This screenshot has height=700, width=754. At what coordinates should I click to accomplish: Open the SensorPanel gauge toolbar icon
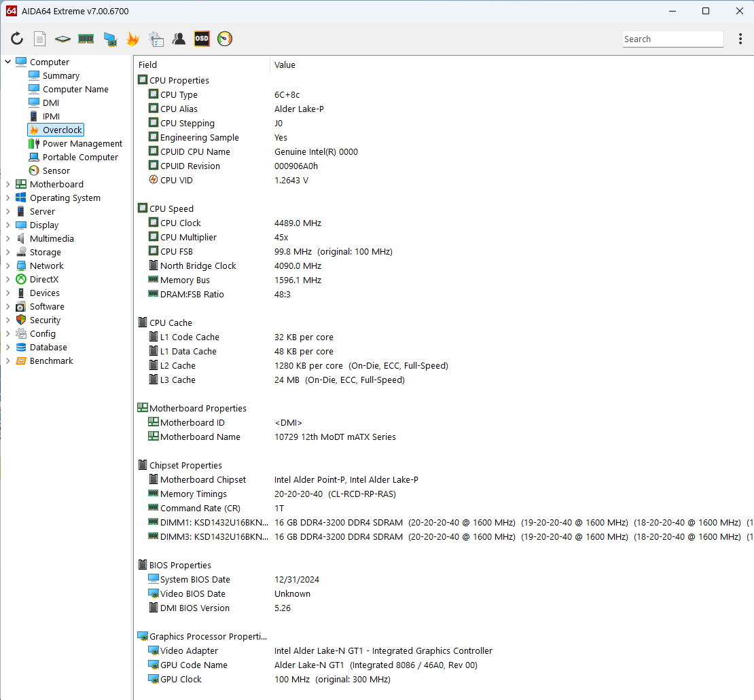tap(225, 39)
